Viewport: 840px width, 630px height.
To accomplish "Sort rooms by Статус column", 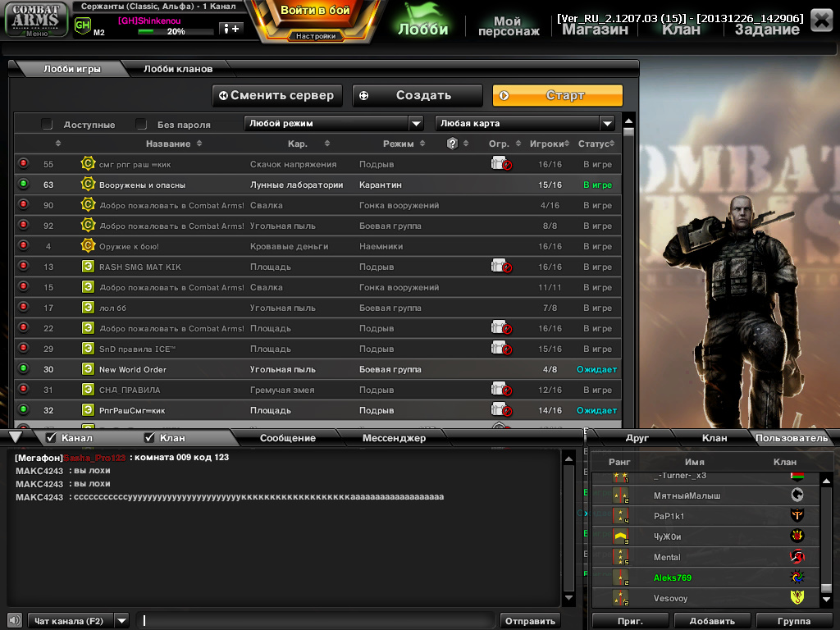I will click(596, 144).
